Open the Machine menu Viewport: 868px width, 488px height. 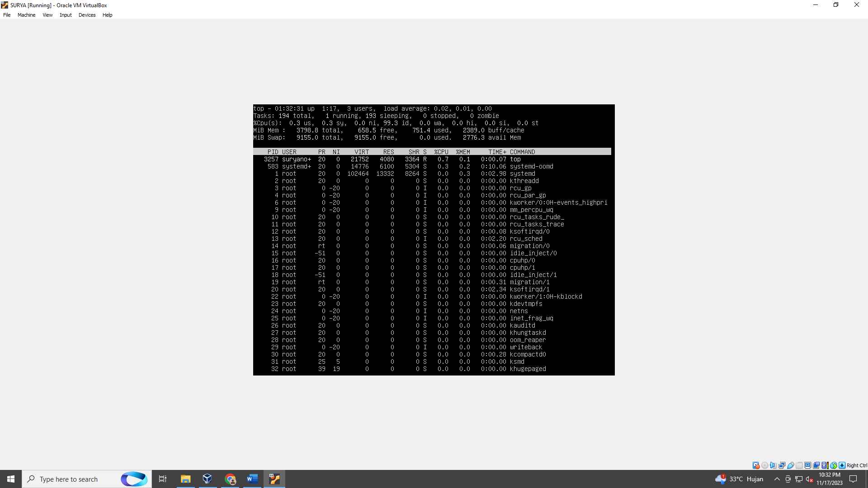(26, 15)
